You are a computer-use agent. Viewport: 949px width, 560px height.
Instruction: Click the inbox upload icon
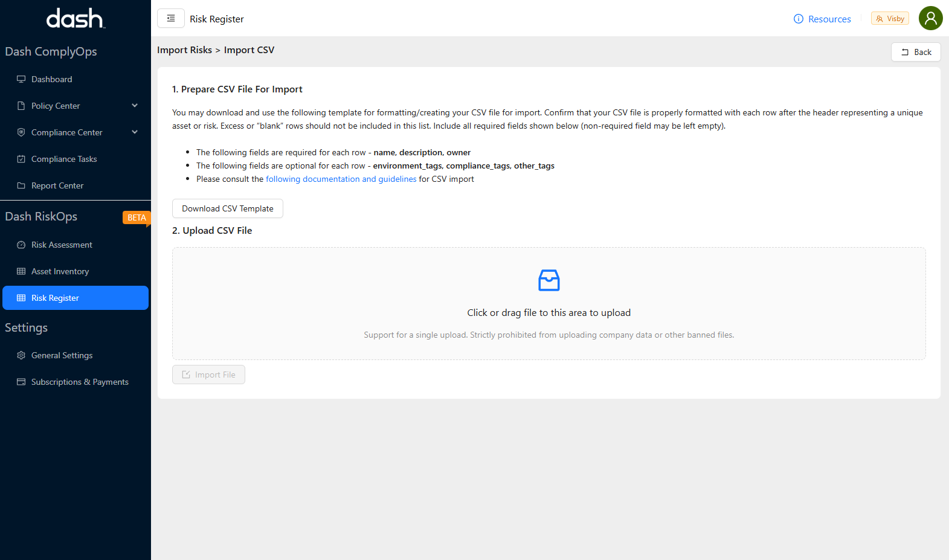click(x=548, y=280)
